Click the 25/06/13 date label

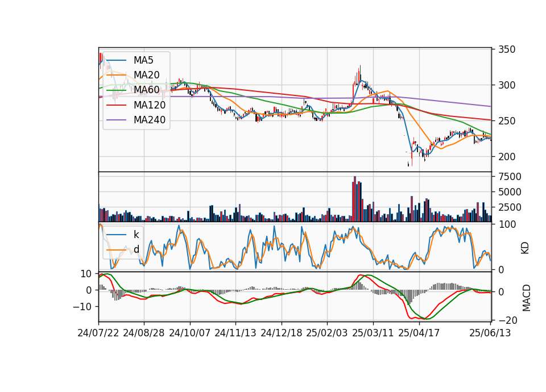(x=490, y=333)
